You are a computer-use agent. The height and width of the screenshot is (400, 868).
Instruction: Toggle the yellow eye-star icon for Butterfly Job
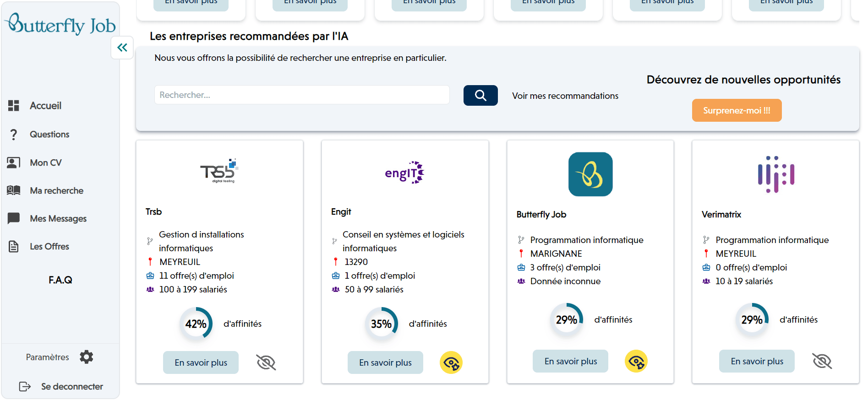636,361
